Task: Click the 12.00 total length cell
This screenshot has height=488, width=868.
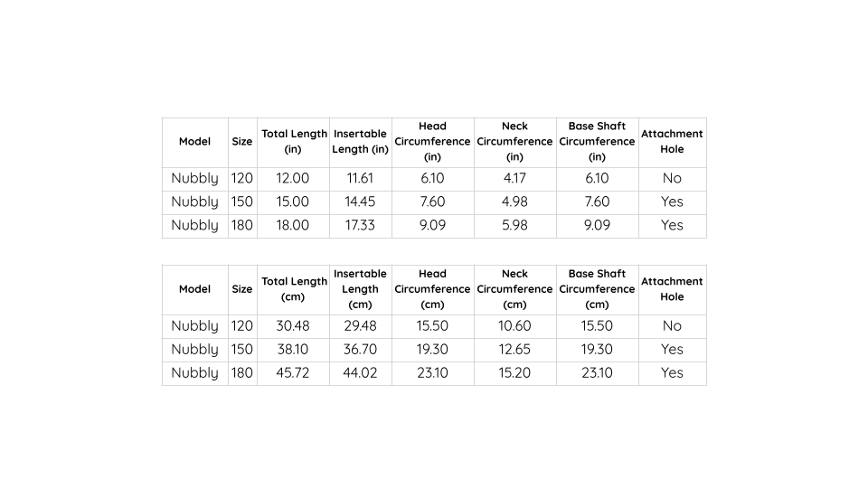Action: [293, 179]
